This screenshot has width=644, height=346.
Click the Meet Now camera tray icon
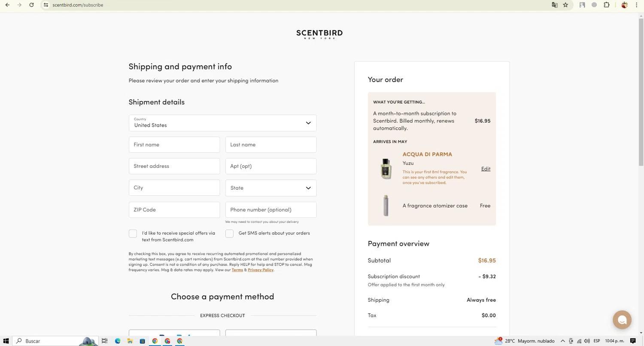pos(571,341)
